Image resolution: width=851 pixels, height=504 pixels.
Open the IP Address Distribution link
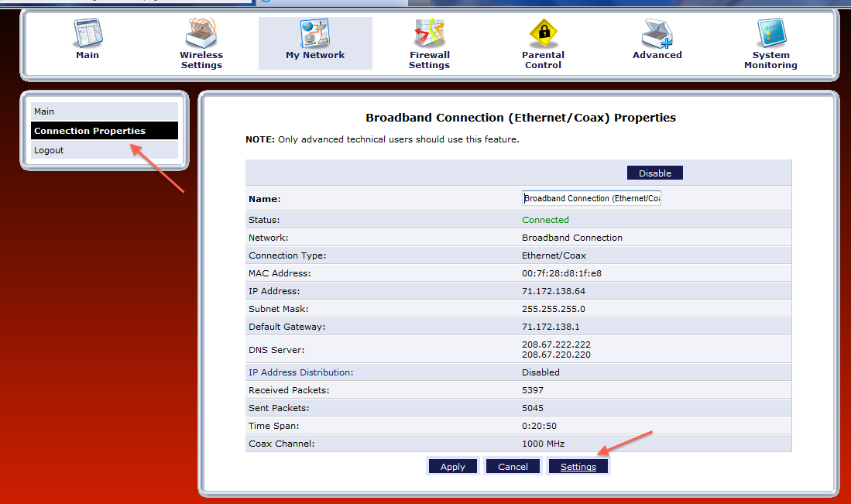[x=300, y=372]
